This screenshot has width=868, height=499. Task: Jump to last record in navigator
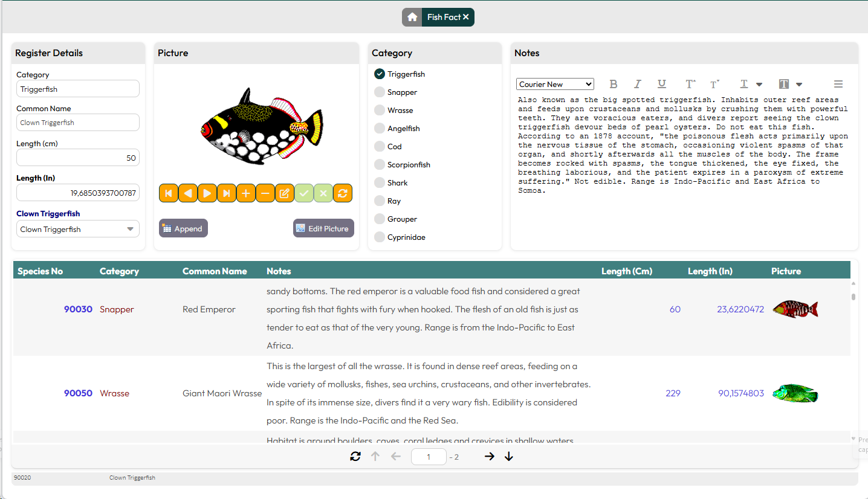point(227,193)
